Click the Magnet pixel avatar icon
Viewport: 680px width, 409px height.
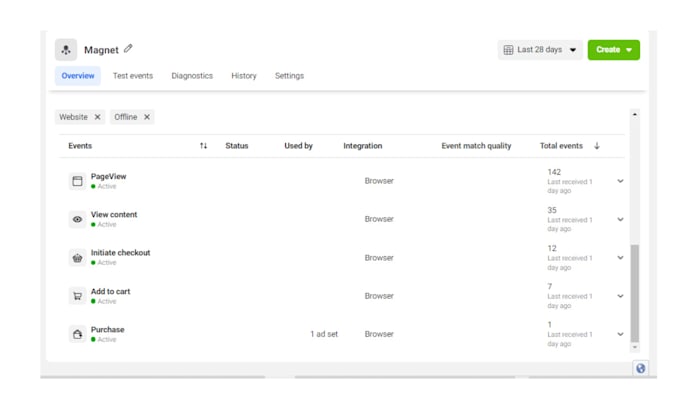[66, 50]
